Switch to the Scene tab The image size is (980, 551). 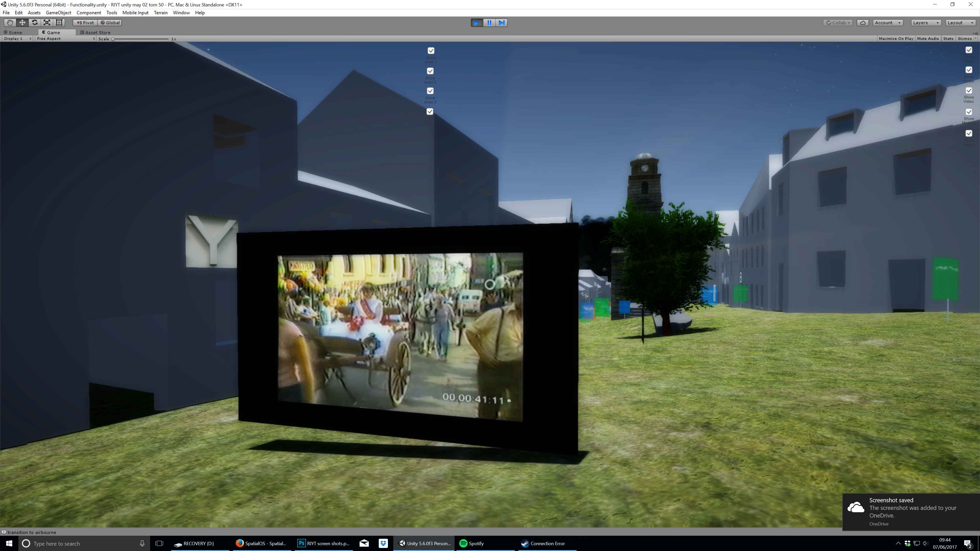click(15, 32)
